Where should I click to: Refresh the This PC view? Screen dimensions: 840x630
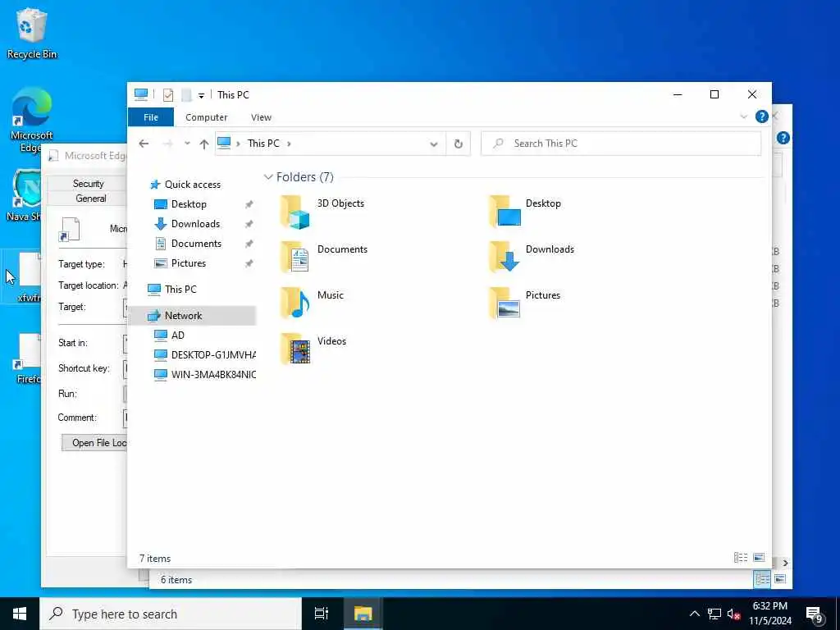click(x=458, y=144)
